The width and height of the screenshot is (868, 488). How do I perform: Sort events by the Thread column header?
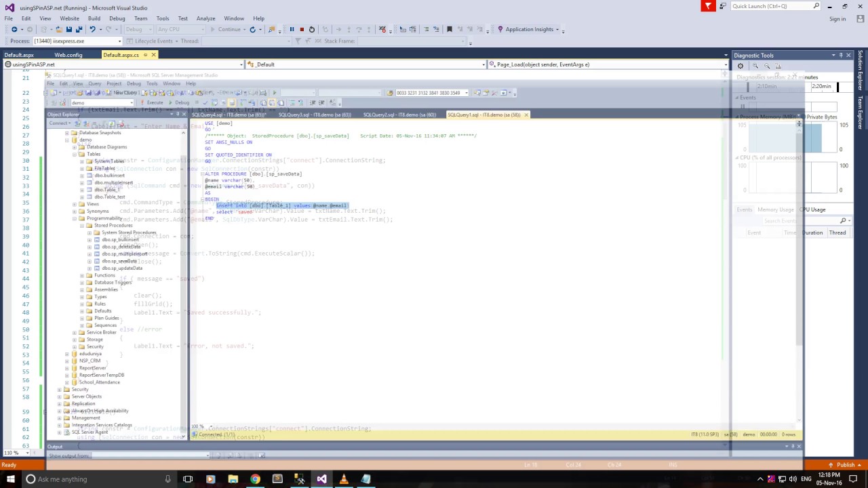(x=837, y=232)
